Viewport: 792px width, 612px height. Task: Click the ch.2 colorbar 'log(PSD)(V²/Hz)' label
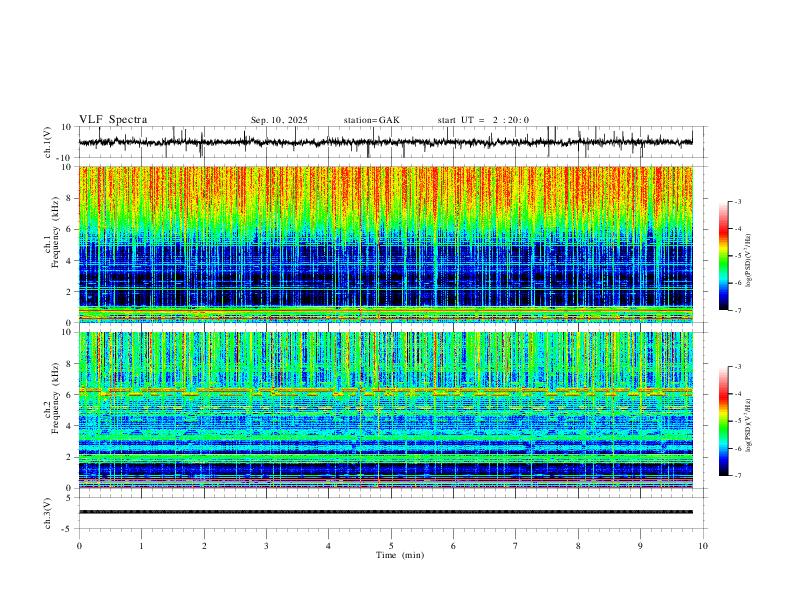click(748, 425)
